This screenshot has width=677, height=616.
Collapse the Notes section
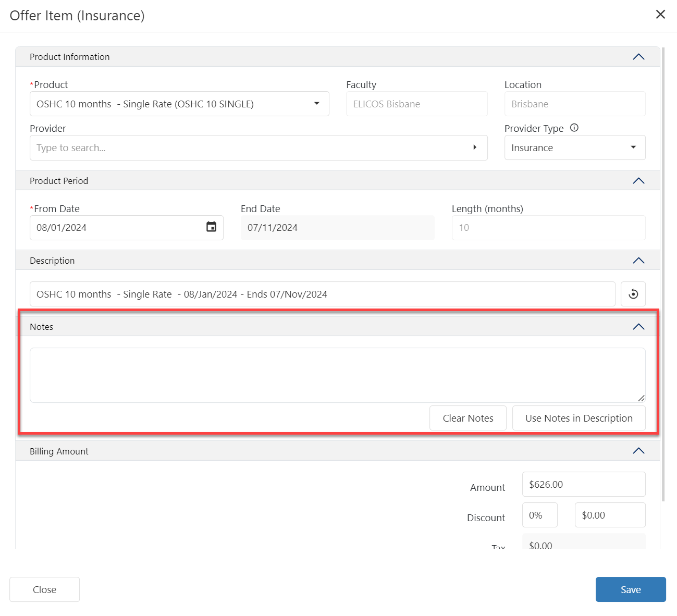pyautogui.click(x=638, y=327)
